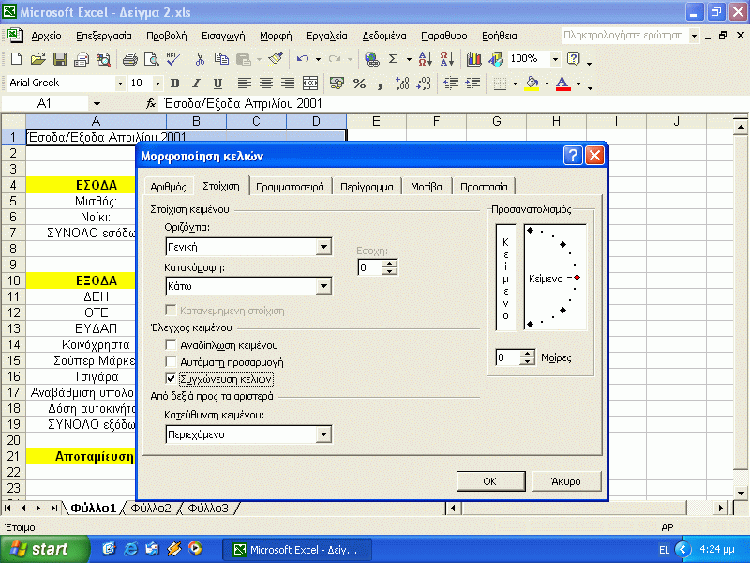
Task: Click the AutoSum sigma icon
Action: tap(393, 59)
